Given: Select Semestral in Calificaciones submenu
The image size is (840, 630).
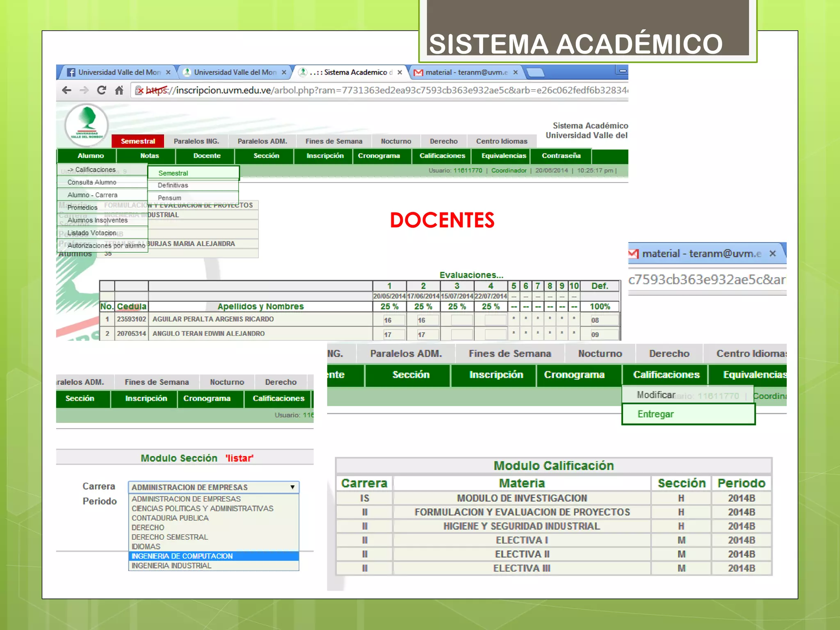Looking at the screenshot, I should pos(193,173).
